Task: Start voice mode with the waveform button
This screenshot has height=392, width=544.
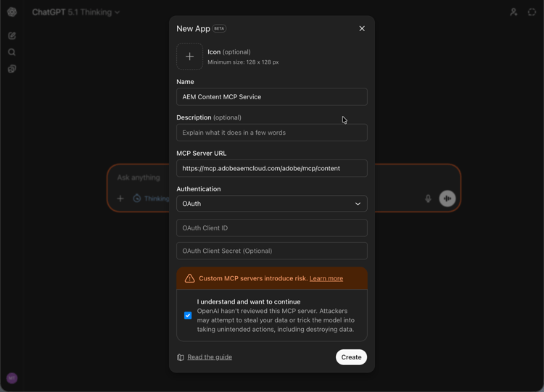Action: coord(448,199)
